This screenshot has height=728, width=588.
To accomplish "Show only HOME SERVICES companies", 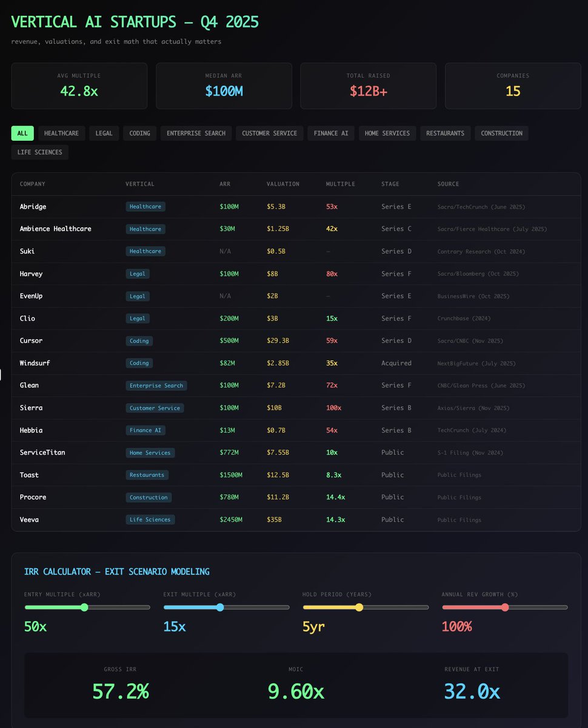I will click(387, 133).
